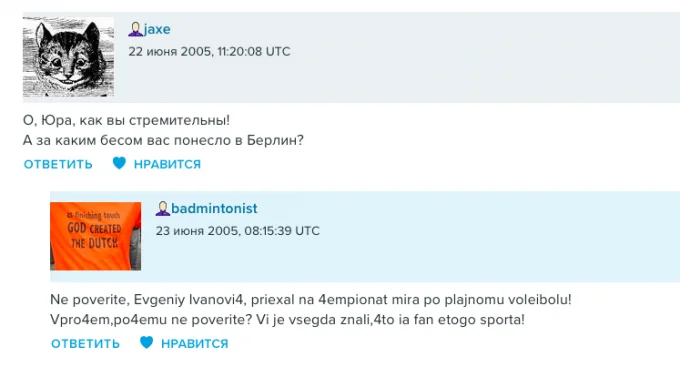The width and height of the screenshot is (680, 367).
Task: Click ОТВЕТИТЬ under jaxe's comment
Action: click(58, 164)
